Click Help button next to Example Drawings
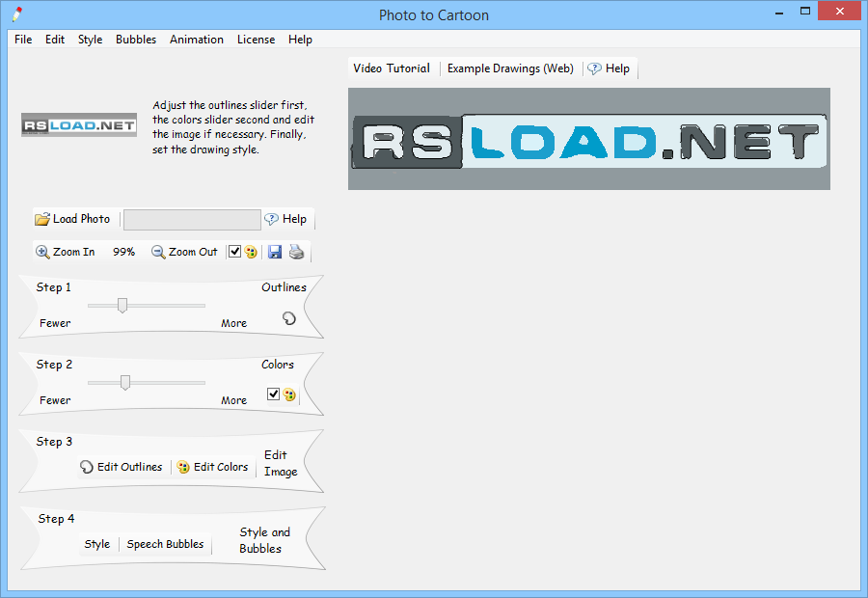The width and height of the screenshot is (868, 598). (x=609, y=68)
